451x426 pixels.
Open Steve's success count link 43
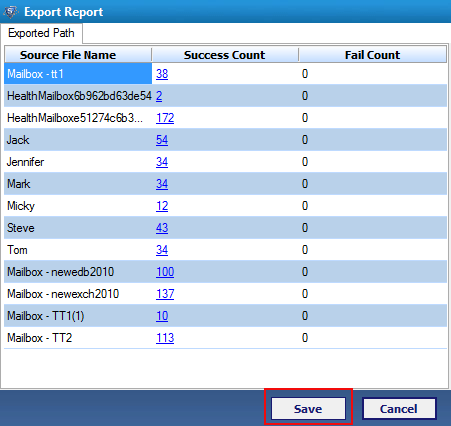point(162,228)
